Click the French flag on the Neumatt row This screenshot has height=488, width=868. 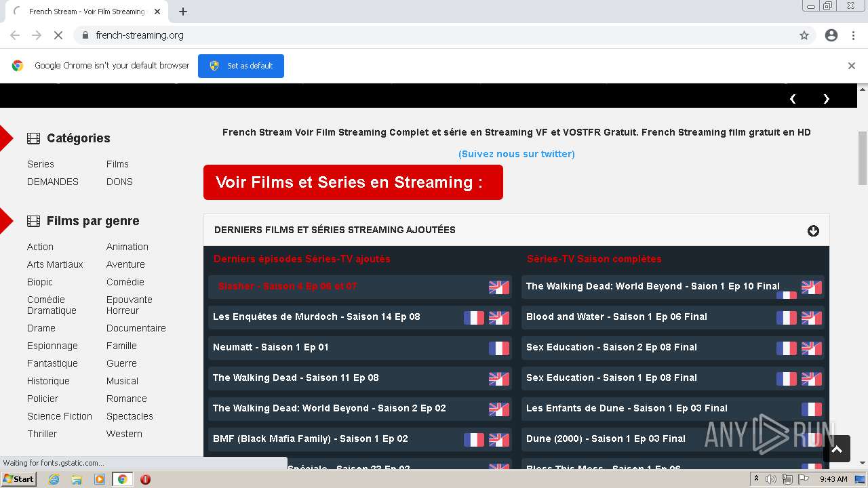tap(499, 348)
